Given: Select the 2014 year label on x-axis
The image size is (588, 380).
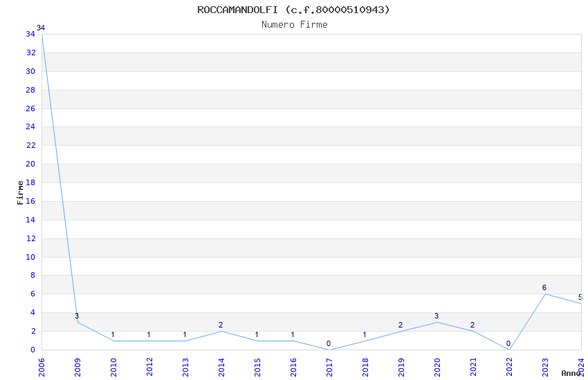Looking at the screenshot, I should click(x=221, y=368).
